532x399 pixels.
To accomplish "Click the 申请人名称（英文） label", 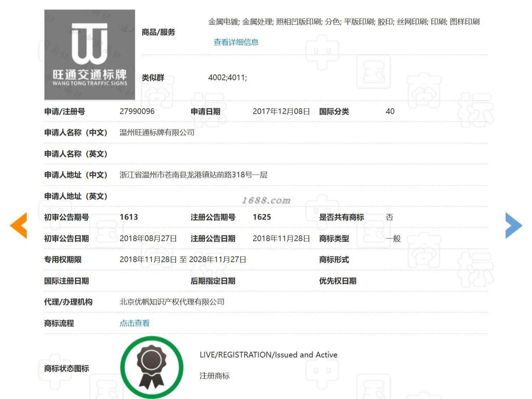I will click(x=76, y=154).
